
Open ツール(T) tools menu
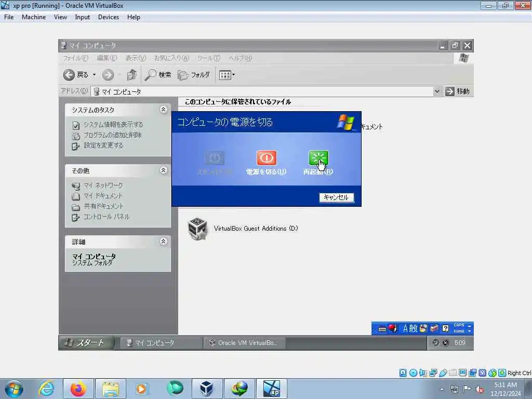209,58
